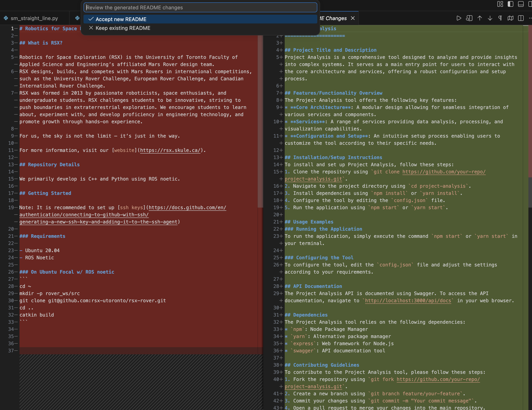Go to previous change with up arrow
The width and height of the screenshot is (532, 410).
[480, 18]
